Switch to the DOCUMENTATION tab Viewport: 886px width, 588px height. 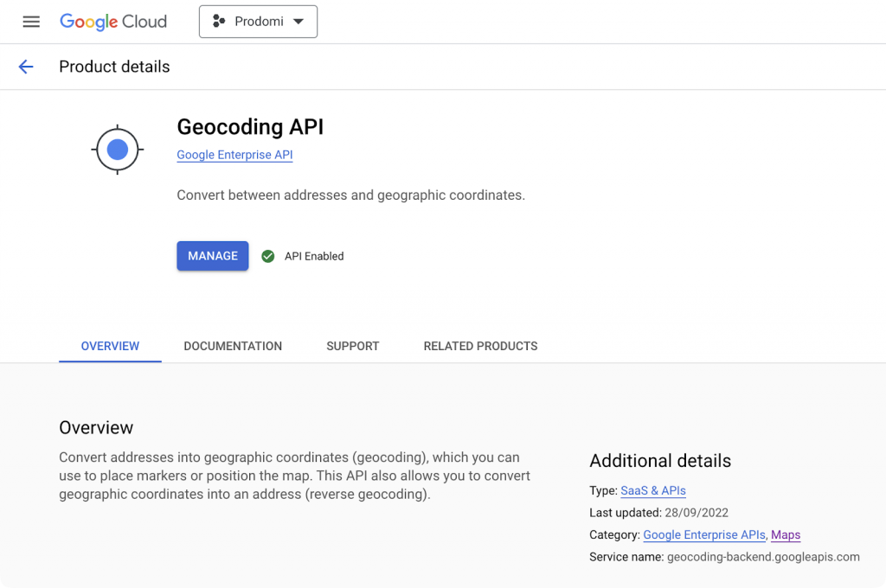tap(233, 346)
